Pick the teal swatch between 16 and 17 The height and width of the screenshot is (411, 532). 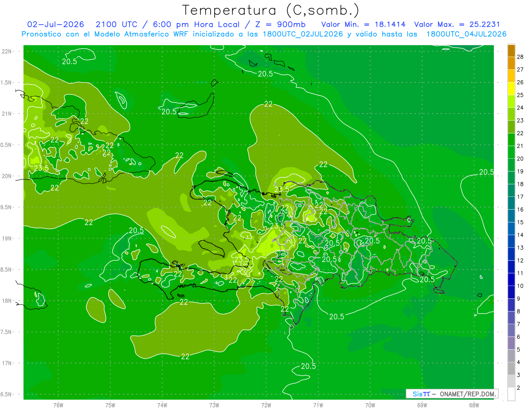511,203
